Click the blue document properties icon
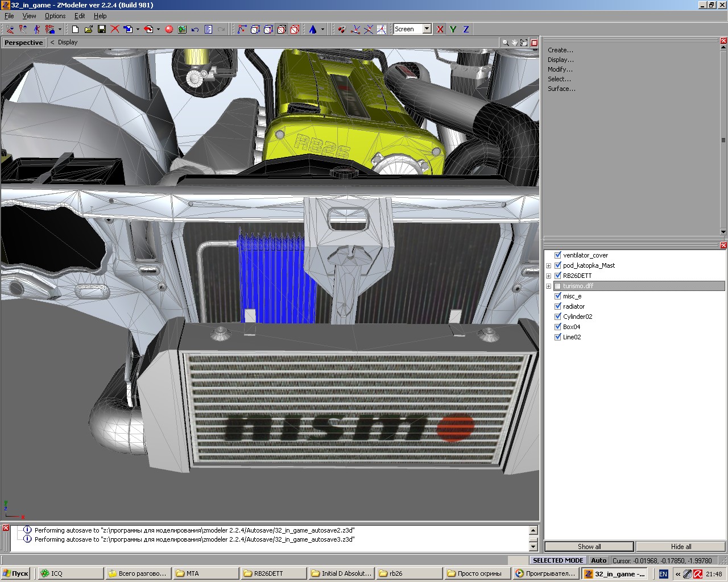 pyautogui.click(x=208, y=29)
